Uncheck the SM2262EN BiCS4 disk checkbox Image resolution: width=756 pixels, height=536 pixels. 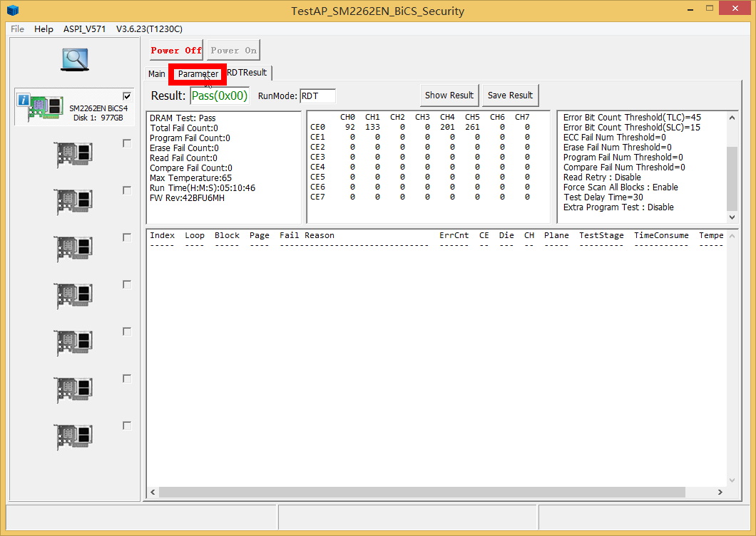127,96
